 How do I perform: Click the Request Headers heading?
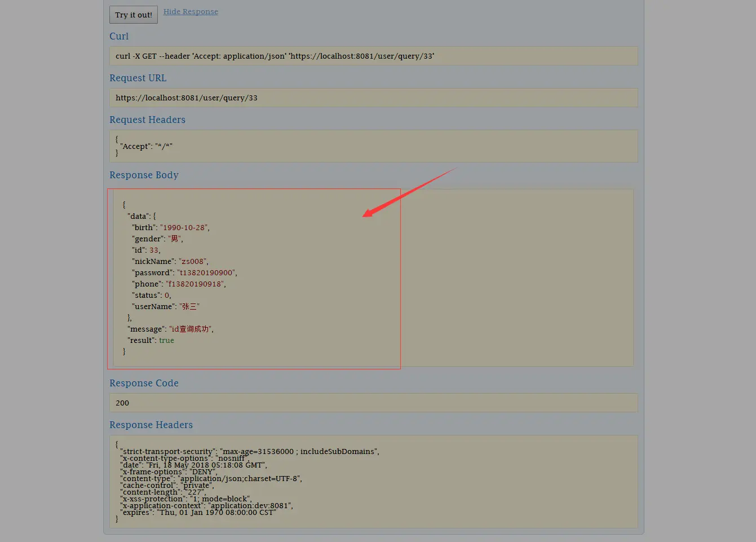147,120
